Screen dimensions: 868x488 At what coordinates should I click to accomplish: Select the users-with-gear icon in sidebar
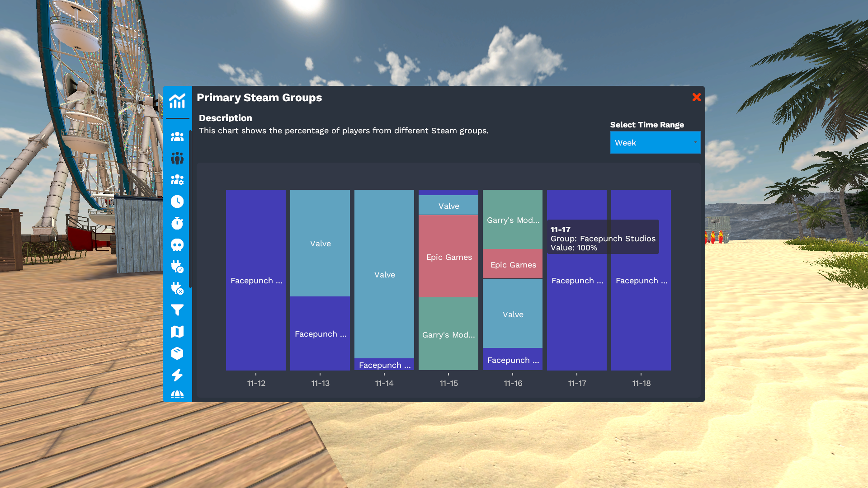177,180
